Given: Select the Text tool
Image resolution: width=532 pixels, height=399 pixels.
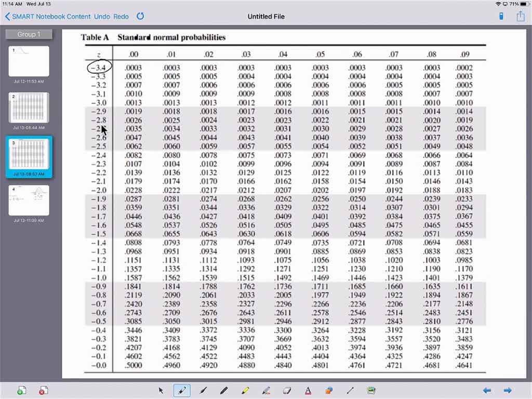Looking at the screenshot, I should point(308,390).
